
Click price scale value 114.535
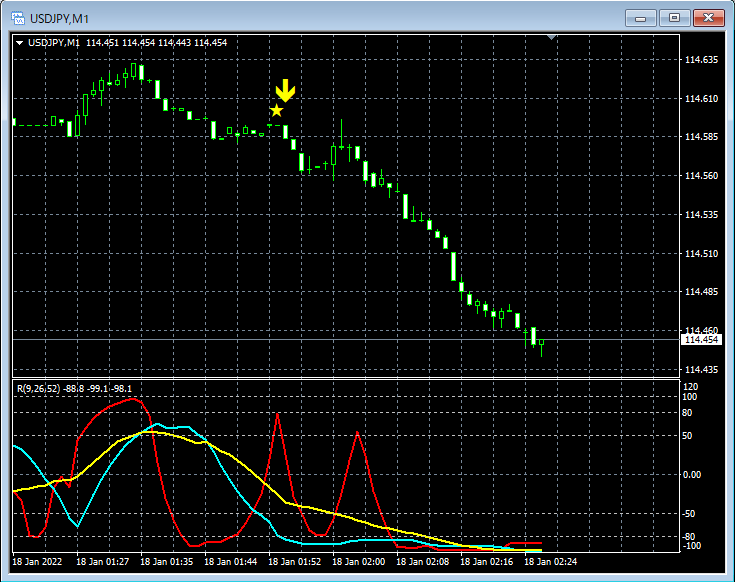click(701, 215)
